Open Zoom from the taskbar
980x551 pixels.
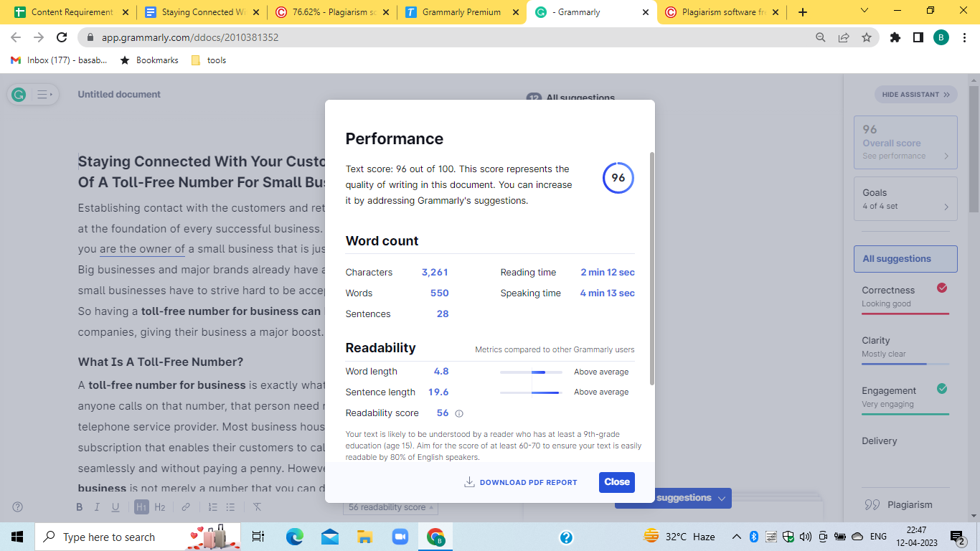pos(400,537)
